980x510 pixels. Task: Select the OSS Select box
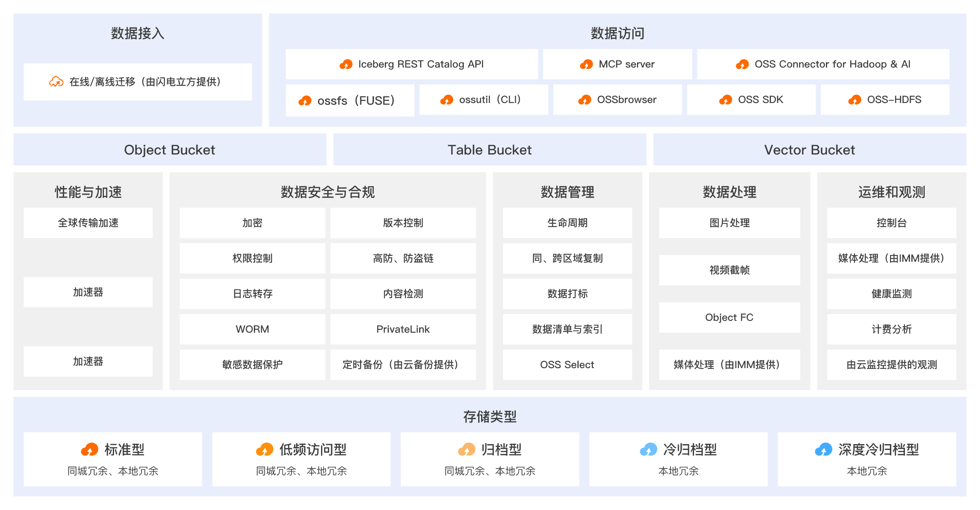pos(567,365)
